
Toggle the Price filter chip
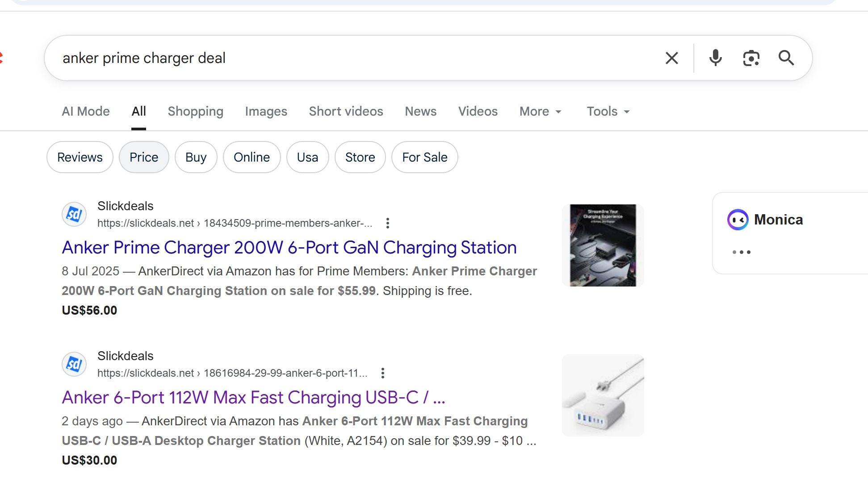point(144,157)
